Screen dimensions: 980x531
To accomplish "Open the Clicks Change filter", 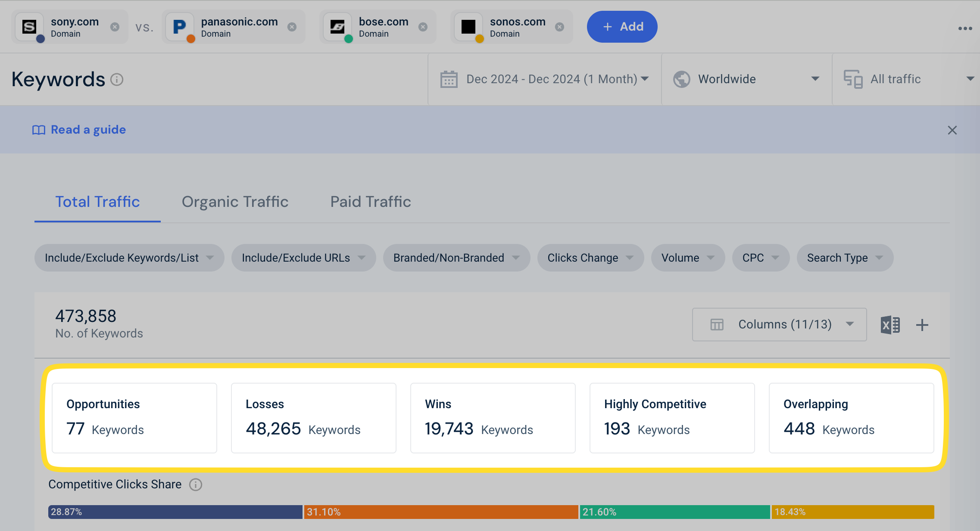I will (590, 258).
